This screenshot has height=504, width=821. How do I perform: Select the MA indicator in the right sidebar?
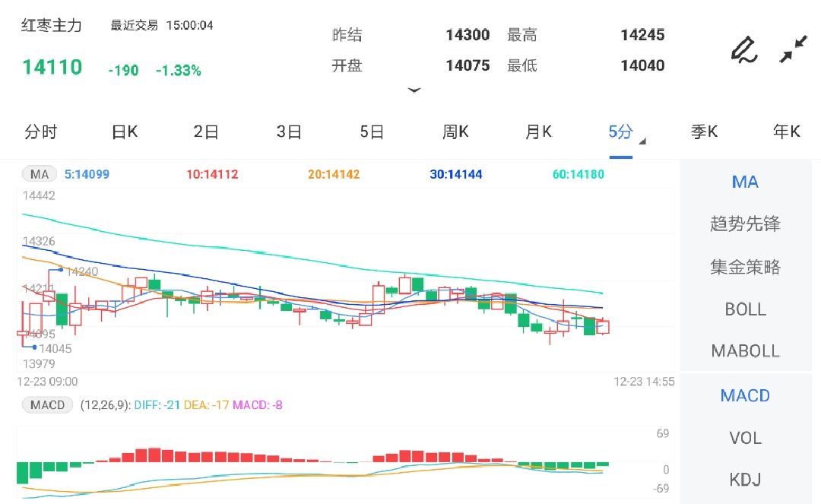click(x=744, y=182)
